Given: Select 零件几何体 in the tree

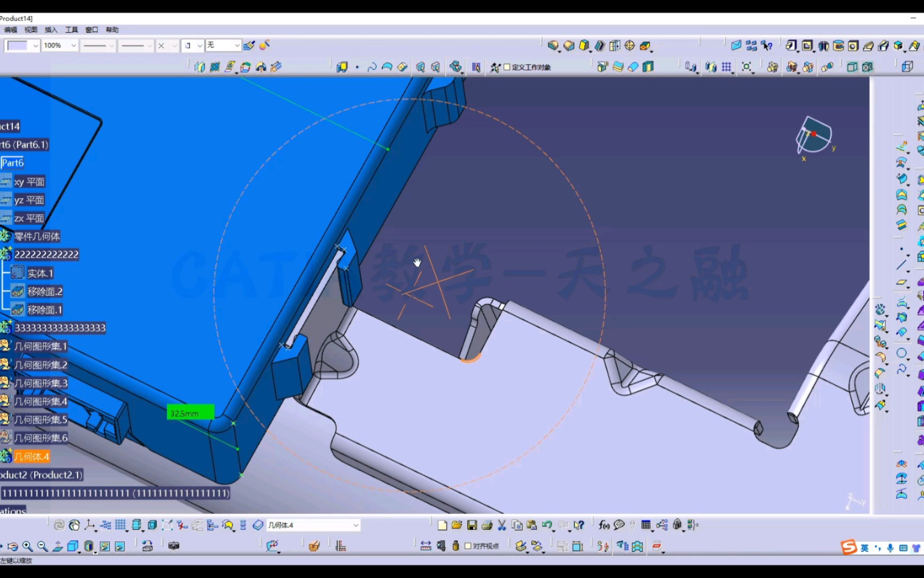Looking at the screenshot, I should click(37, 237).
